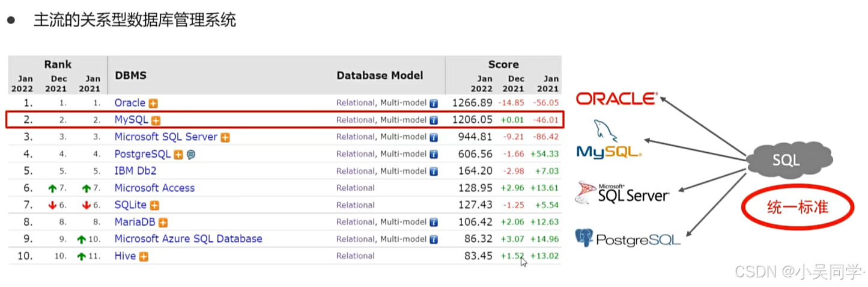Click the score 164.20
The image size is (868, 287).
tap(476, 171)
